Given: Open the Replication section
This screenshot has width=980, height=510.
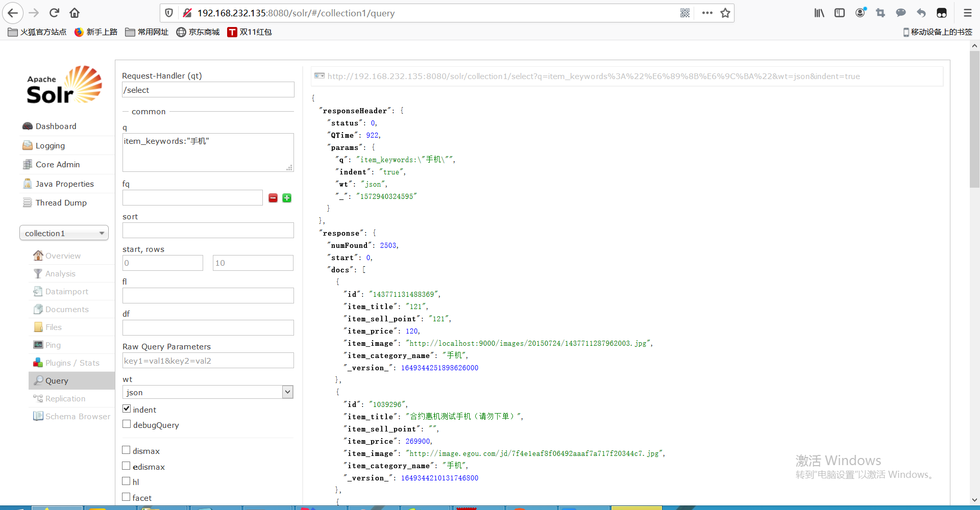Looking at the screenshot, I should point(65,398).
